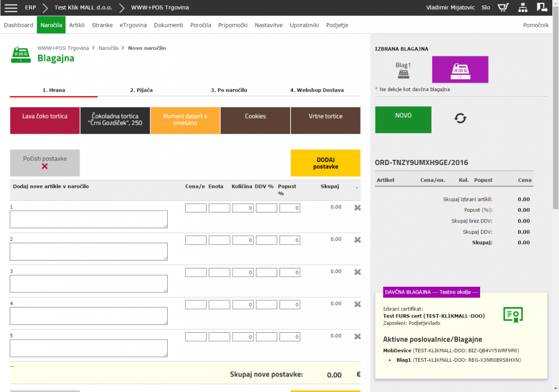Viewport: 559px width, 392px height.
Task: Click the organization hierarchy icon
Action: [x=523, y=8]
